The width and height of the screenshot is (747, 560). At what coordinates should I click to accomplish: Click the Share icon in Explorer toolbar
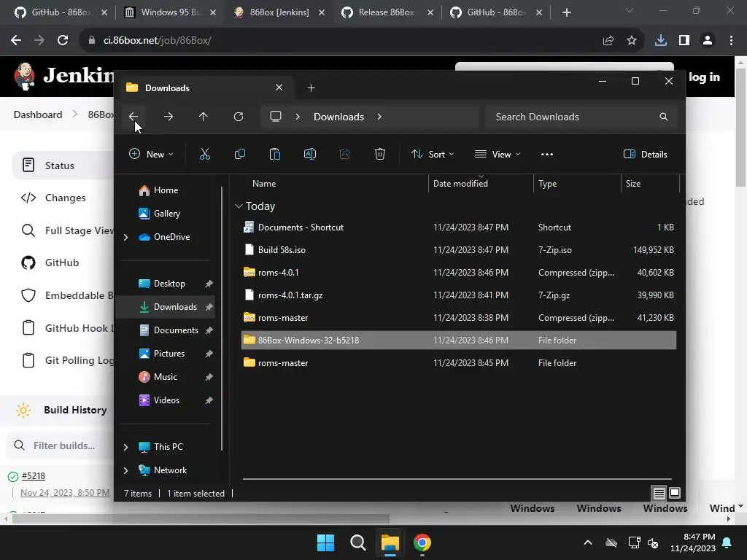(345, 154)
